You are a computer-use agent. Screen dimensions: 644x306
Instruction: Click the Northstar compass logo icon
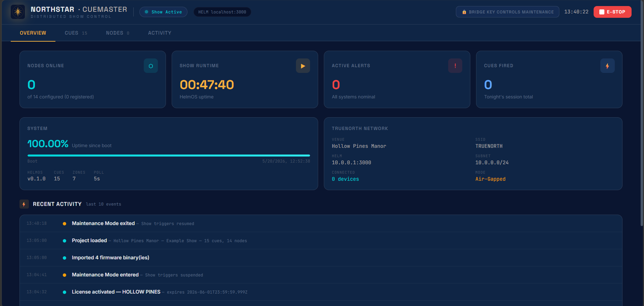tap(18, 12)
